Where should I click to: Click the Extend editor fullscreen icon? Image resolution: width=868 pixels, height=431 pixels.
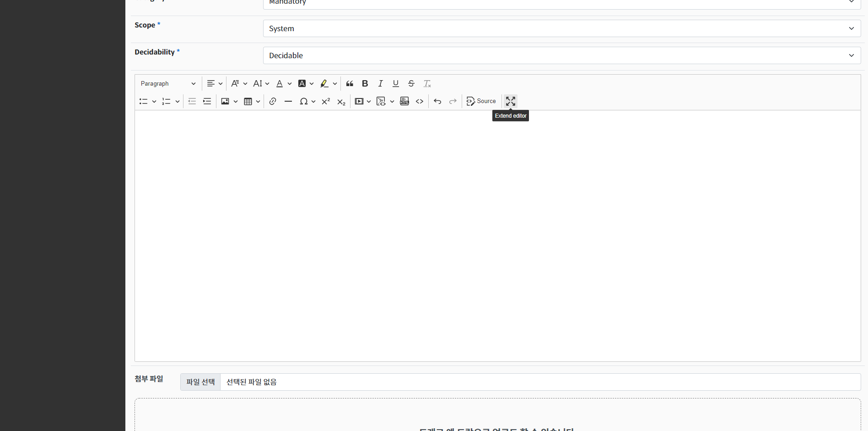pos(511,101)
